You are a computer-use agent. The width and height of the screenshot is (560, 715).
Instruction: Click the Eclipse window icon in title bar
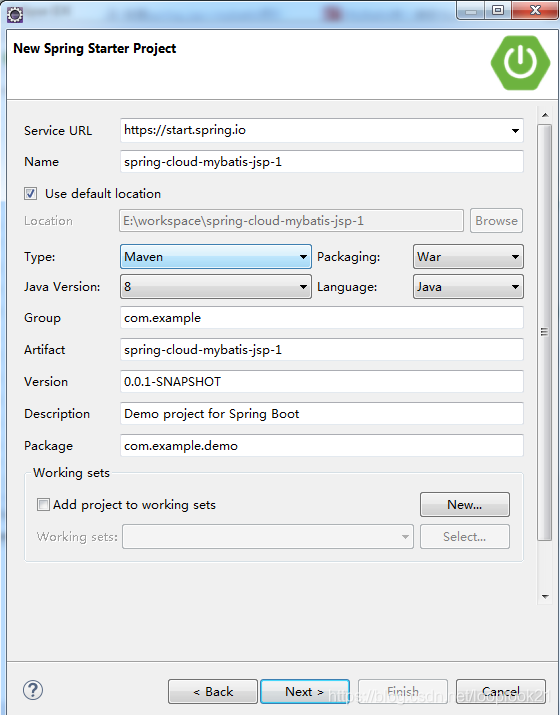pos(15,15)
